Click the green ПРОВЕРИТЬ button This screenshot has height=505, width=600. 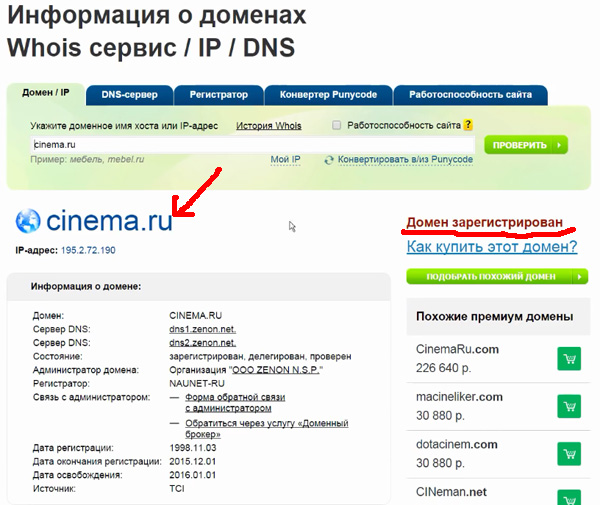click(x=526, y=145)
